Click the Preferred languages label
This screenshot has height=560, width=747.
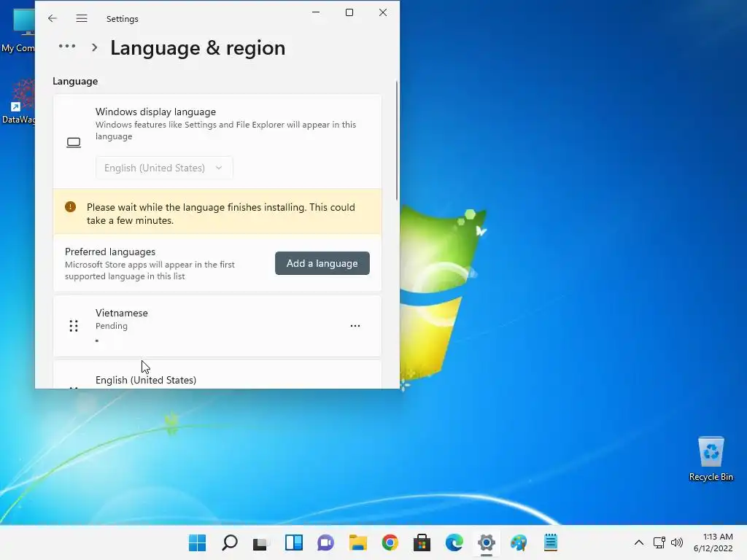point(110,252)
